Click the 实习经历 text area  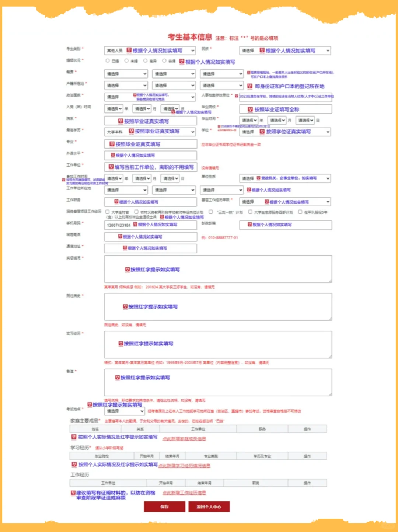point(218,345)
